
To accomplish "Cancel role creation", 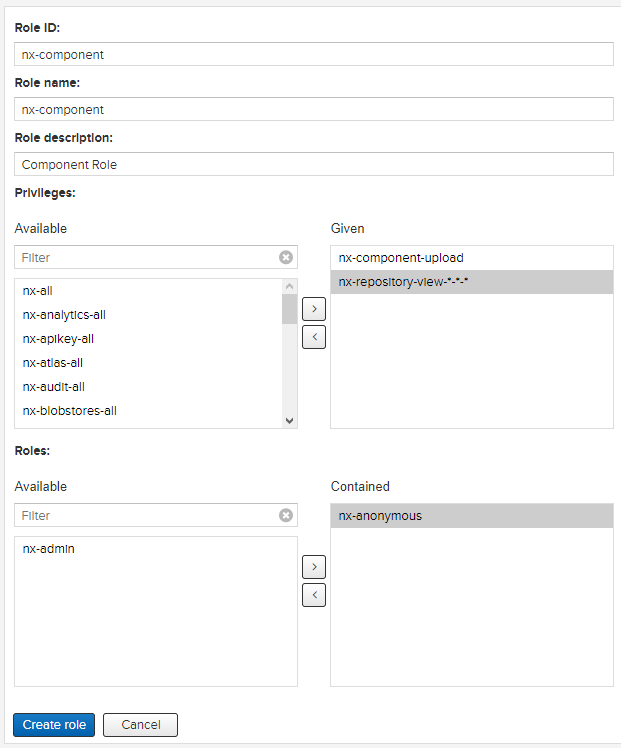I will (x=140, y=725).
